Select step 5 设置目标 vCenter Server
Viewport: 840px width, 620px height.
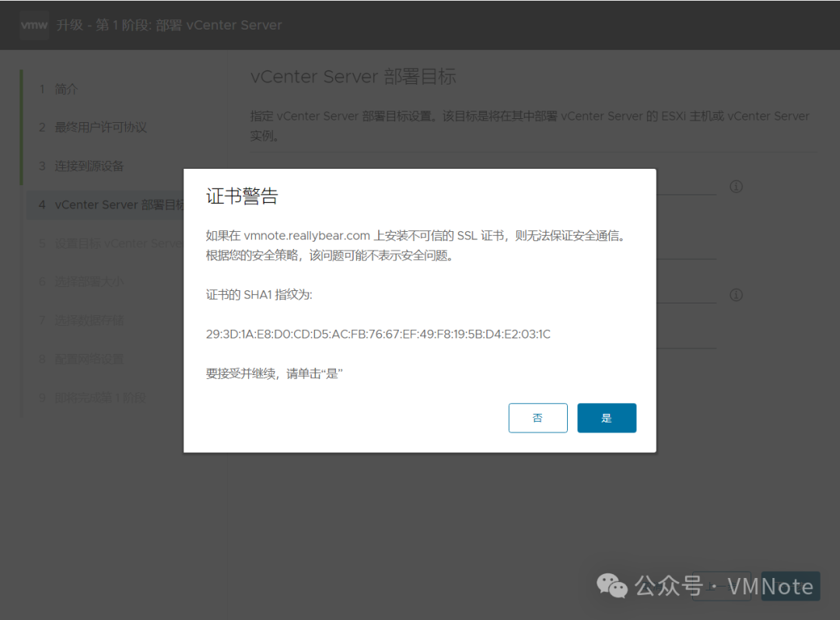tap(111, 243)
